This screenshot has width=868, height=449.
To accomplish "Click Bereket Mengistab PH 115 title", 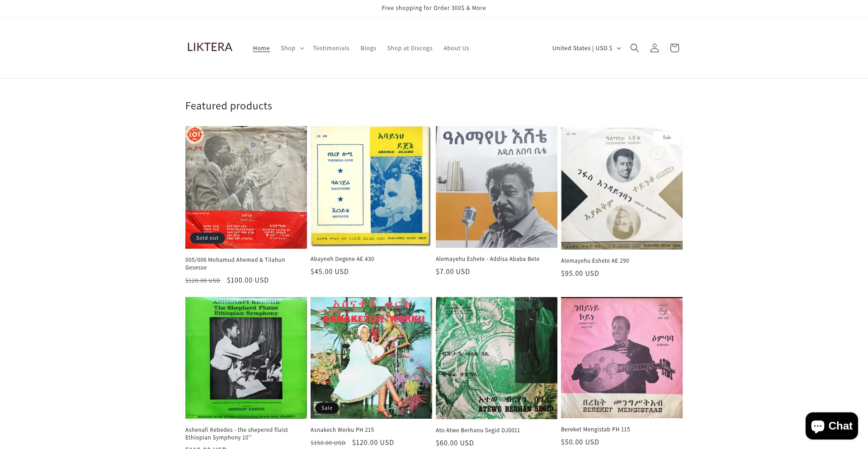I will (595, 430).
